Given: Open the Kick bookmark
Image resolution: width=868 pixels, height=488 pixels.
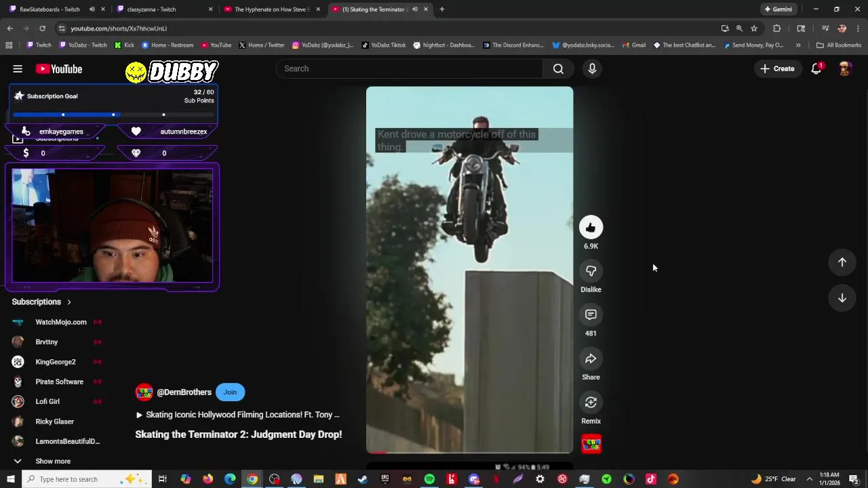Looking at the screenshot, I should point(124,45).
